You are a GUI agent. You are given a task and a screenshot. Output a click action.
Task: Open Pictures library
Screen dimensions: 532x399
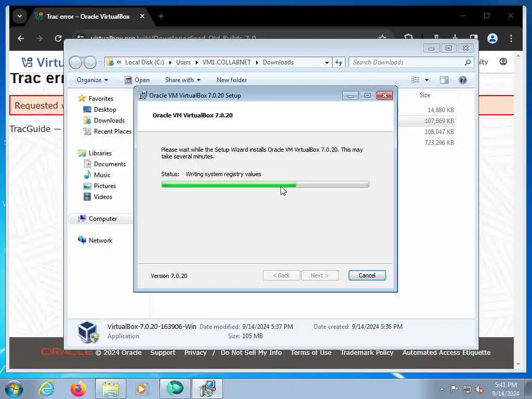(x=104, y=185)
